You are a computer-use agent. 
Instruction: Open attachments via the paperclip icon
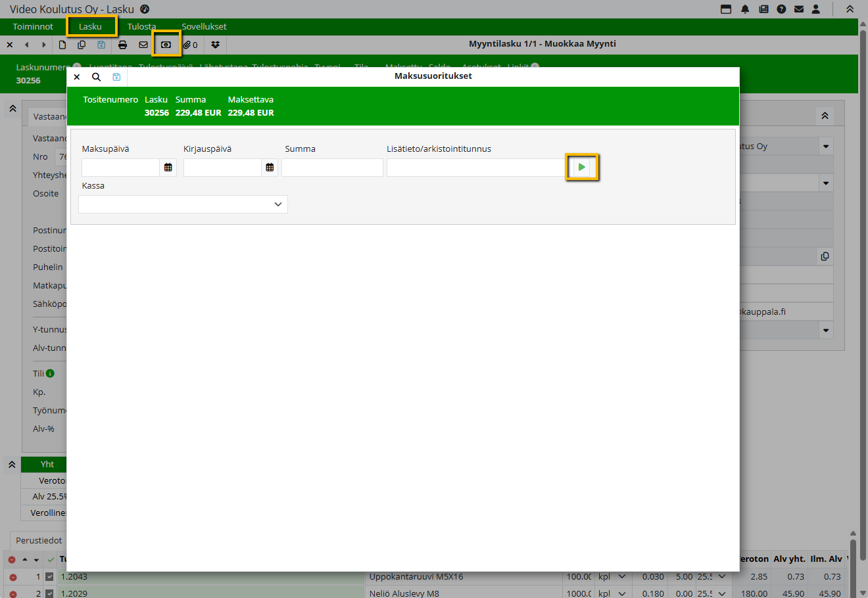coord(190,45)
